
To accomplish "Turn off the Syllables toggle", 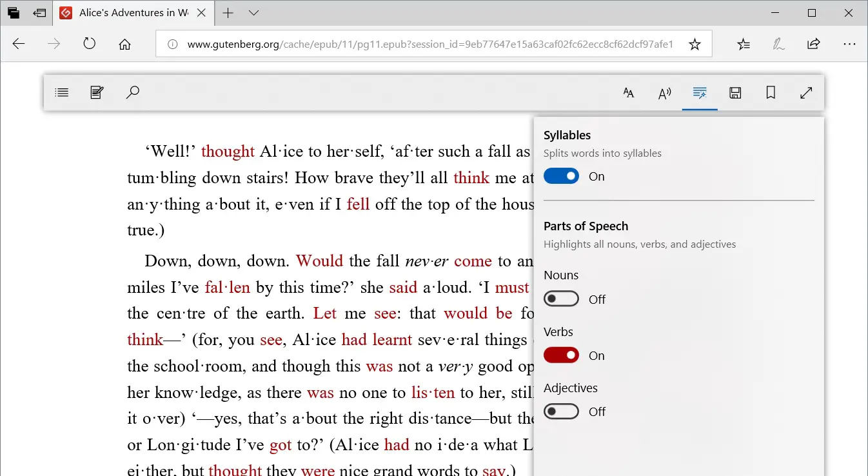I will click(x=561, y=176).
